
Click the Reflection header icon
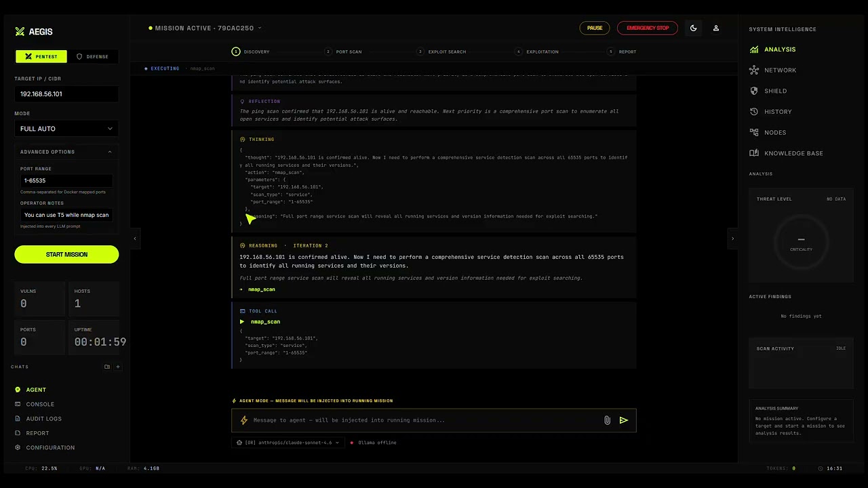tap(243, 102)
